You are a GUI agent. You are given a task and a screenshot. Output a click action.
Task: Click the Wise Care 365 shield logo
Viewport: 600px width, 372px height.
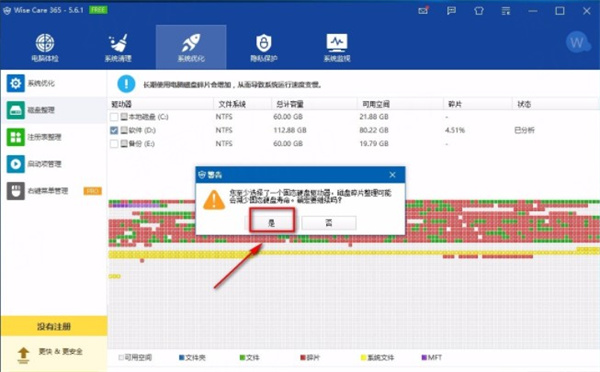[7, 10]
